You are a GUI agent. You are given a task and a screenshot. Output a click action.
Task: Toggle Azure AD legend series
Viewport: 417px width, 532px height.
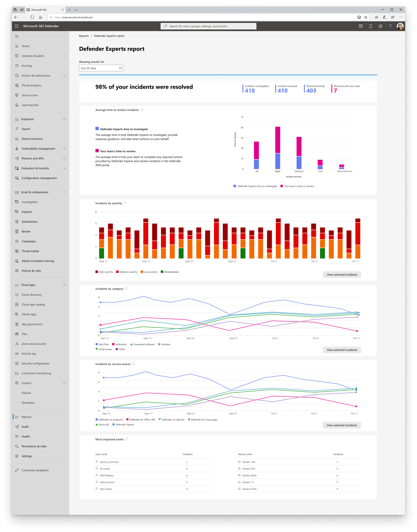click(102, 424)
